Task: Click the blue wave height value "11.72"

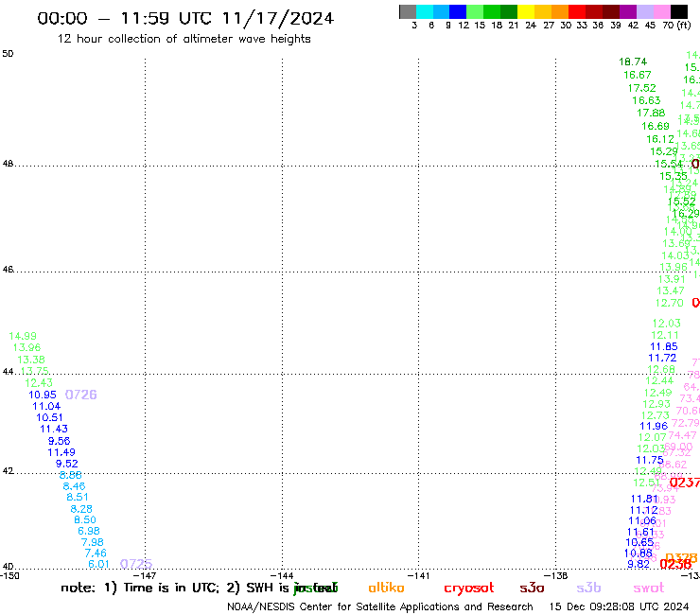Action: pos(662,359)
